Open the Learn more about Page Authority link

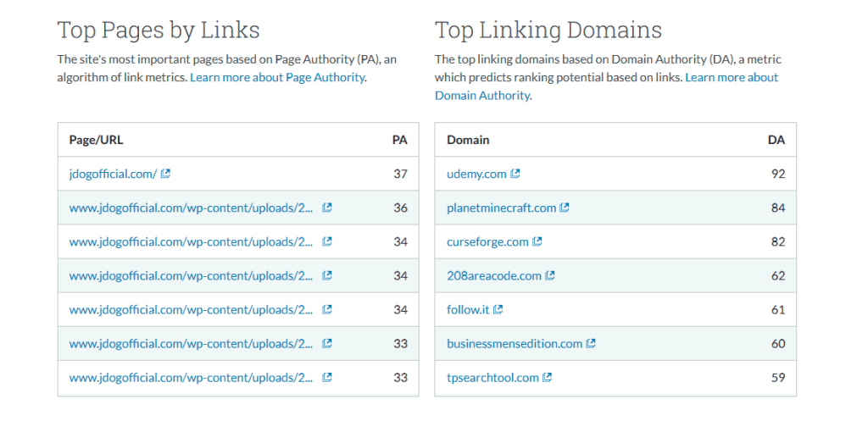277,77
